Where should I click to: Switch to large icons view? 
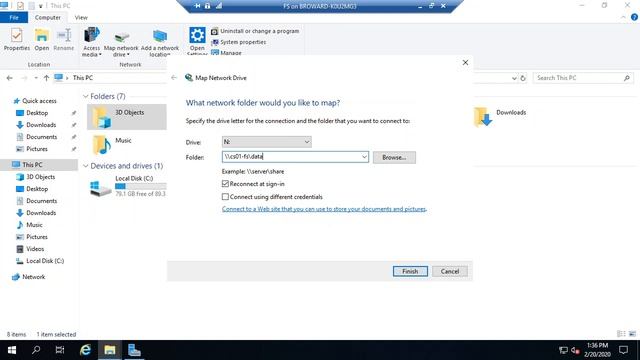[x=632, y=334]
